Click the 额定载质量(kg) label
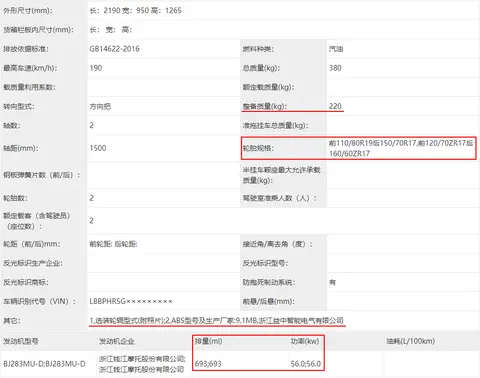Viewport: 480px width, 378px height. (x=268, y=87)
